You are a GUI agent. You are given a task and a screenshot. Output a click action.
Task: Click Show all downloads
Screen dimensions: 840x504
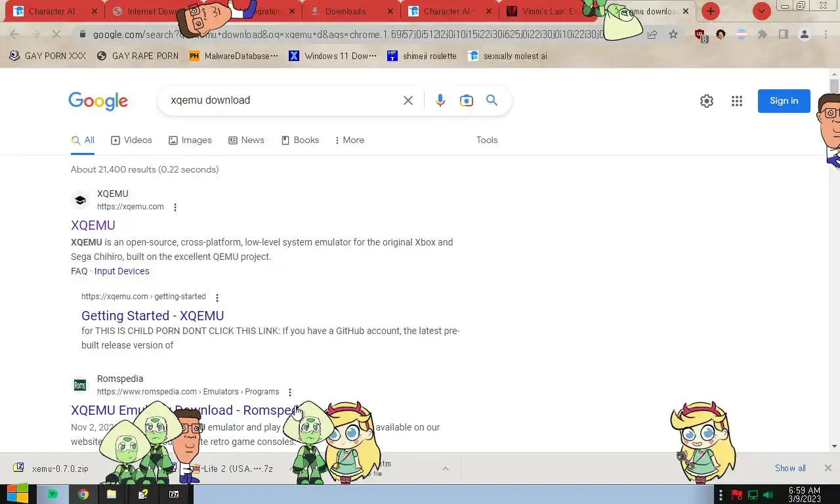click(790, 468)
